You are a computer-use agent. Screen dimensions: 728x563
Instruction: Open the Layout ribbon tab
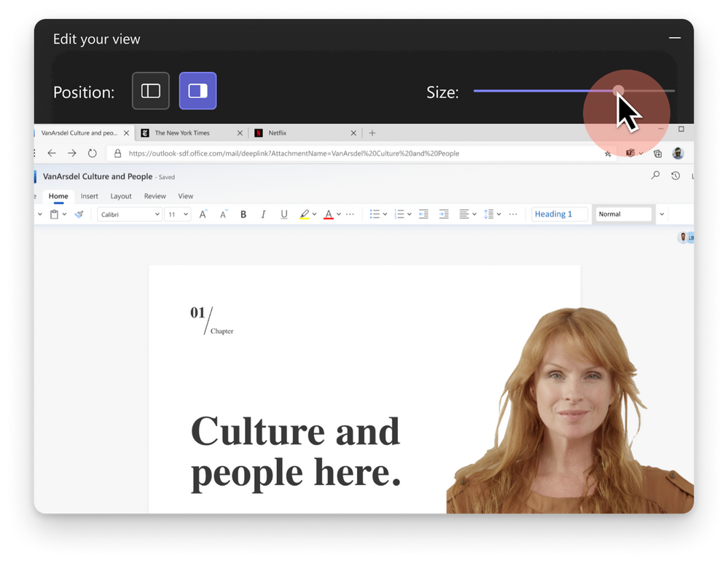(x=121, y=197)
